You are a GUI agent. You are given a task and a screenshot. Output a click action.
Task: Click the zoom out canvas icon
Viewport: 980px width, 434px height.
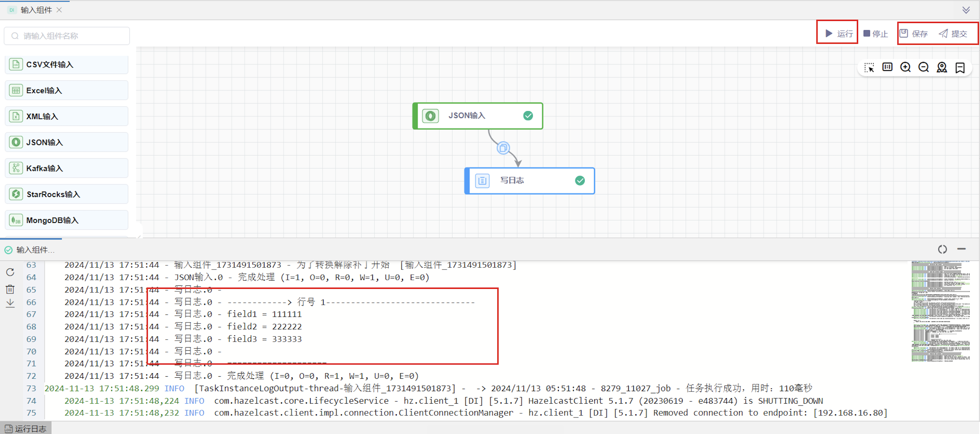(923, 67)
